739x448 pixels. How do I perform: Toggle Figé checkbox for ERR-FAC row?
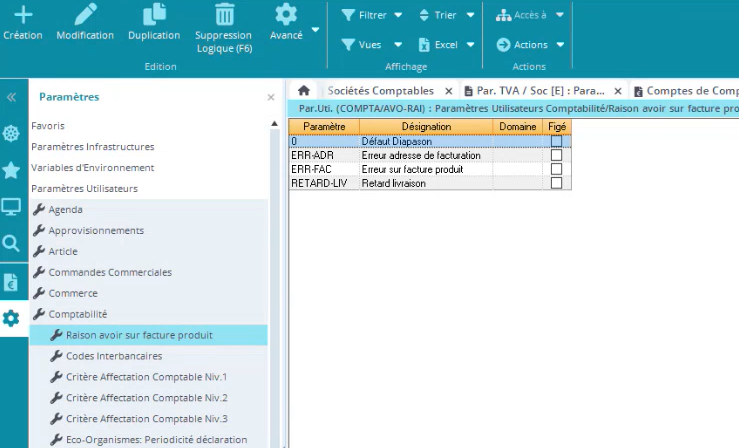pyautogui.click(x=557, y=169)
